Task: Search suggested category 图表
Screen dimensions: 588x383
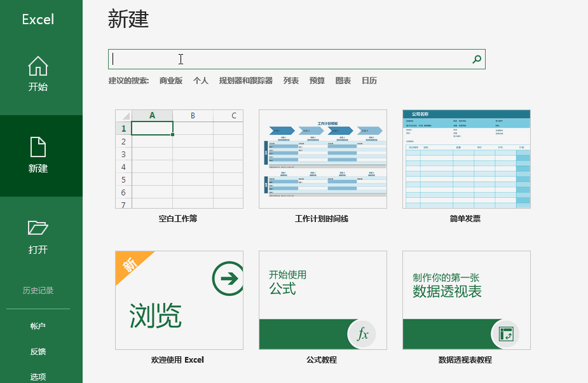Action: tap(343, 81)
